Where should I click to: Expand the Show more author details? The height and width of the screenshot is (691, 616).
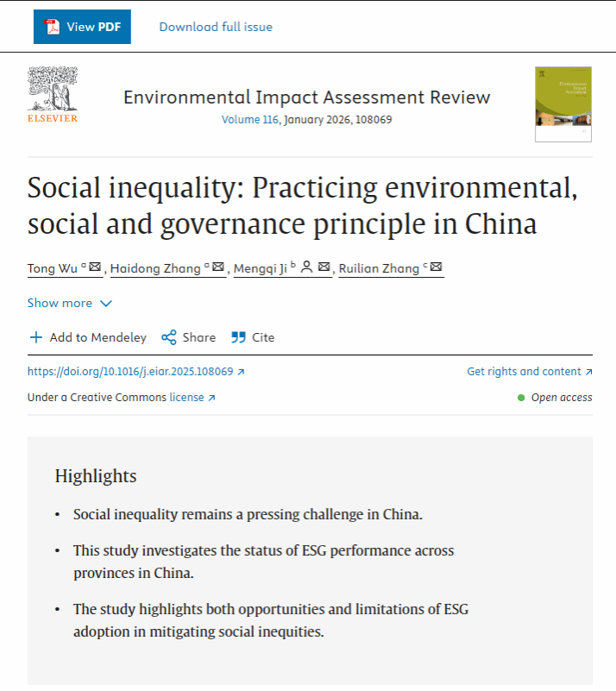(x=60, y=303)
